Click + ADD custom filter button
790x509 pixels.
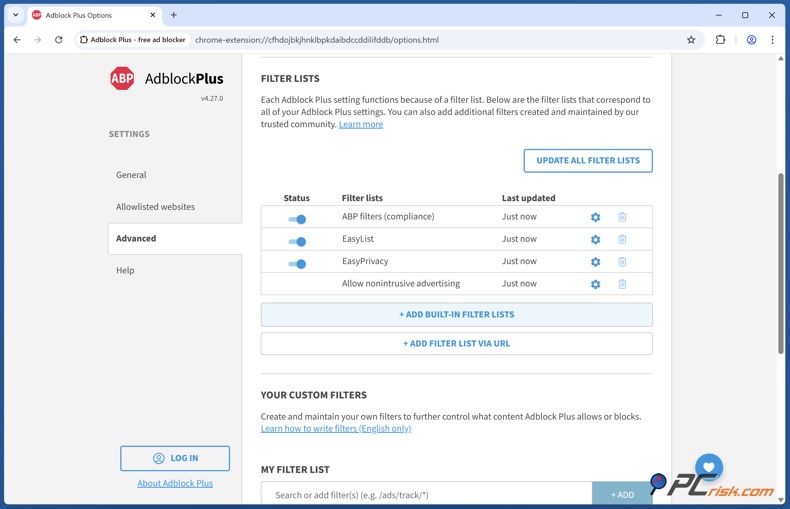(622, 495)
